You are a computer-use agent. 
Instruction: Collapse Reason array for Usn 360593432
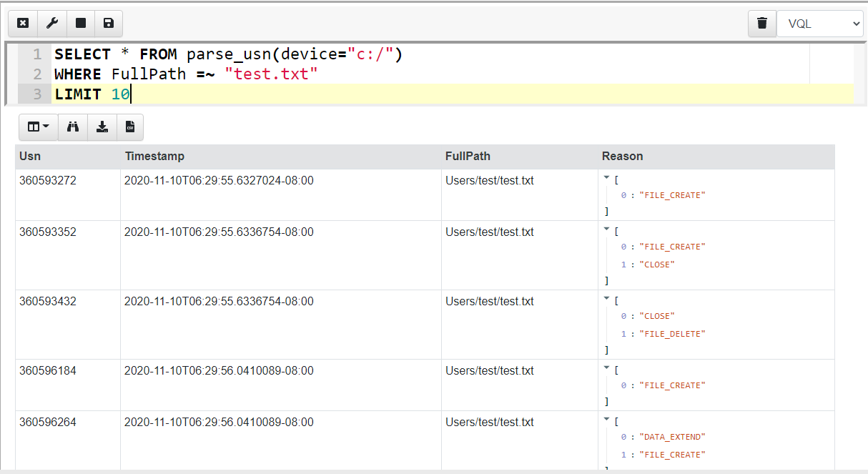(x=606, y=298)
